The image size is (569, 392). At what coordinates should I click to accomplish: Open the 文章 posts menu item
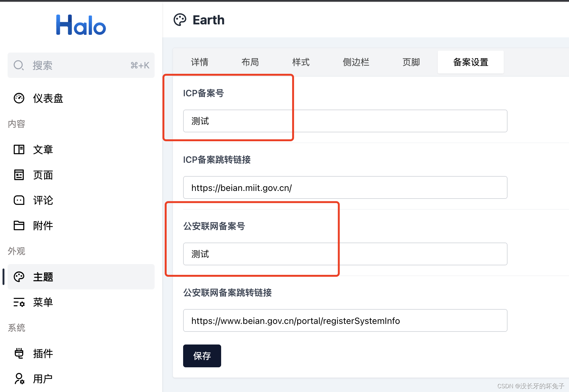click(x=81, y=149)
